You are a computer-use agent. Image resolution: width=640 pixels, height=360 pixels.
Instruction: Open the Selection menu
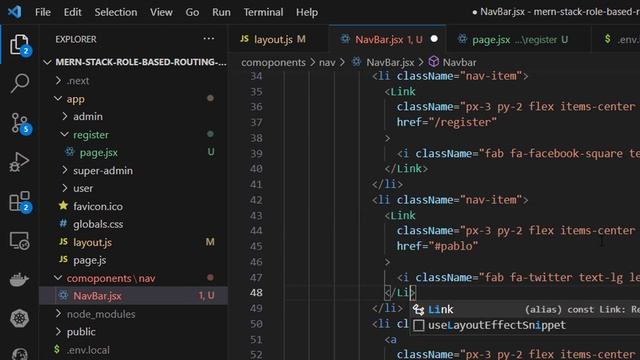116,12
